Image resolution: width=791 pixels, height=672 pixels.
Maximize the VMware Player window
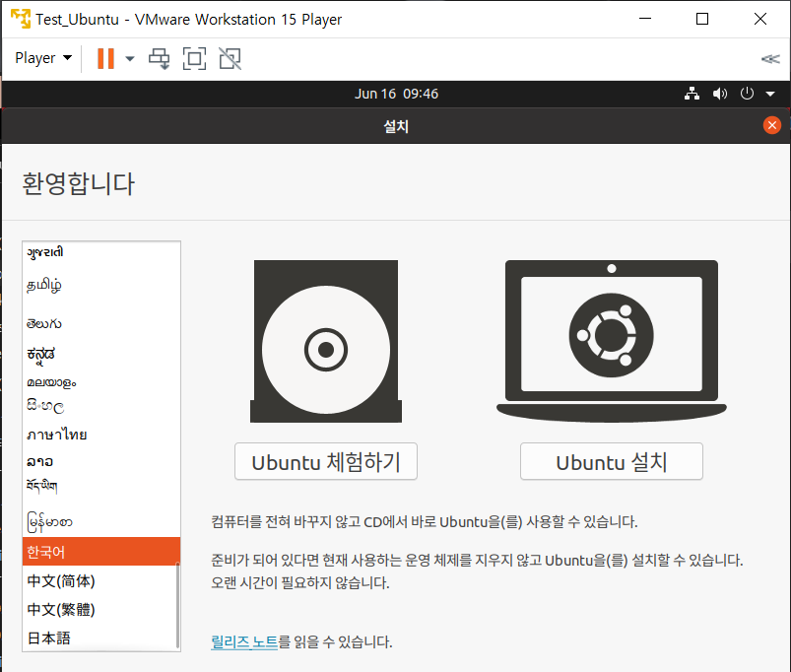(702, 19)
